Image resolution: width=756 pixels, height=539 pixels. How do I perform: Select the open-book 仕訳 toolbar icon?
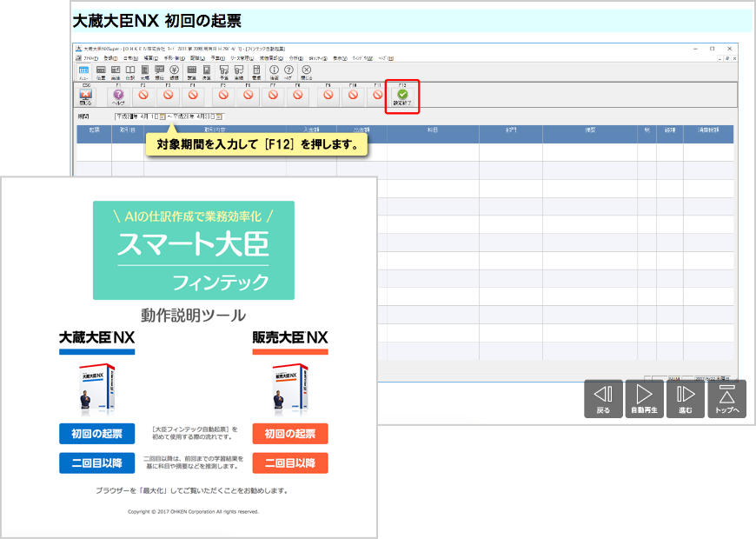coord(130,72)
